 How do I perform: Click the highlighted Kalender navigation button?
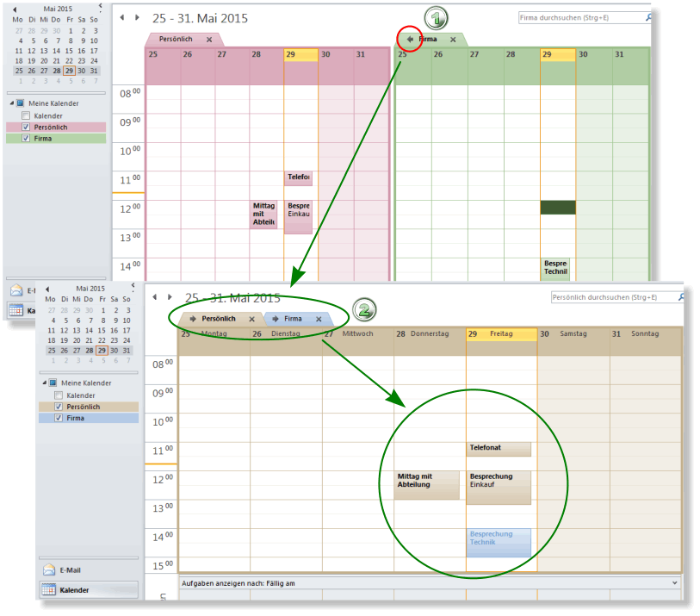(86, 590)
